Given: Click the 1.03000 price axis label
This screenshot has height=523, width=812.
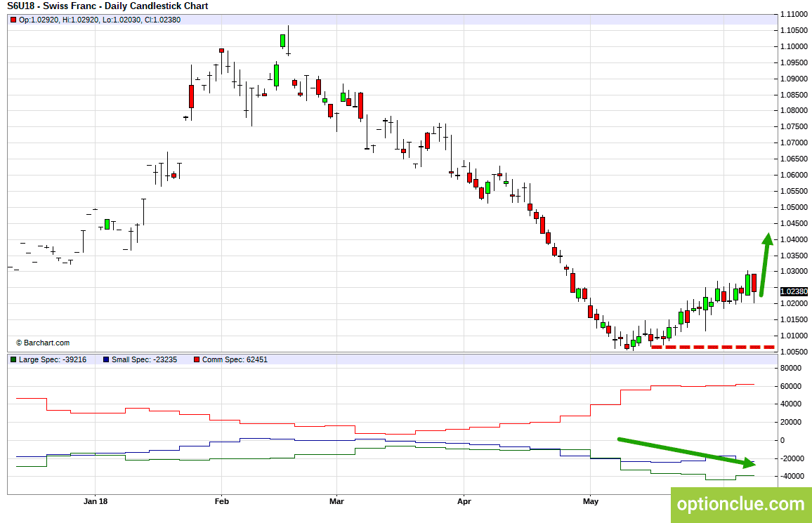Looking at the screenshot, I should pos(794,271).
